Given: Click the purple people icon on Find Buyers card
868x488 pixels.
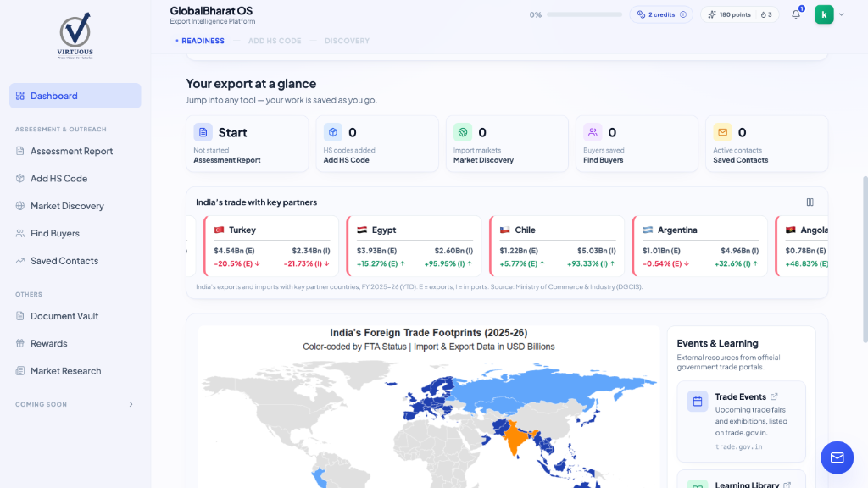Looking at the screenshot, I should [x=593, y=132].
